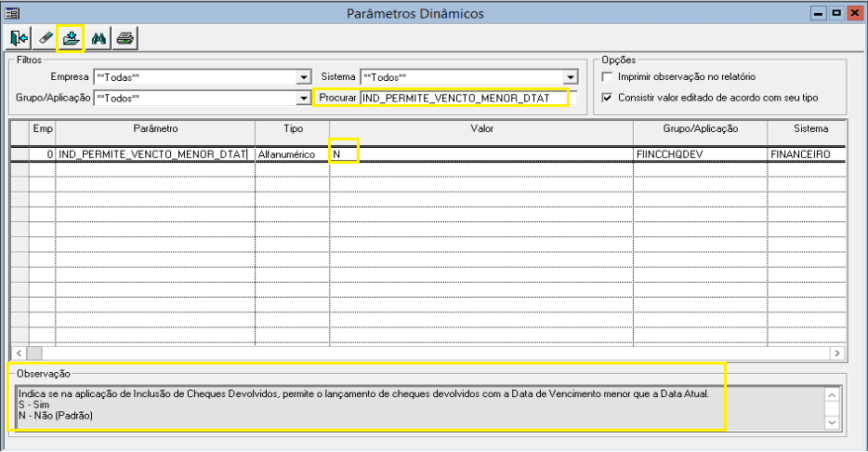The height and width of the screenshot is (452, 868).
Task: Select the FIINCCHQDEV group cell
Action: (701, 154)
